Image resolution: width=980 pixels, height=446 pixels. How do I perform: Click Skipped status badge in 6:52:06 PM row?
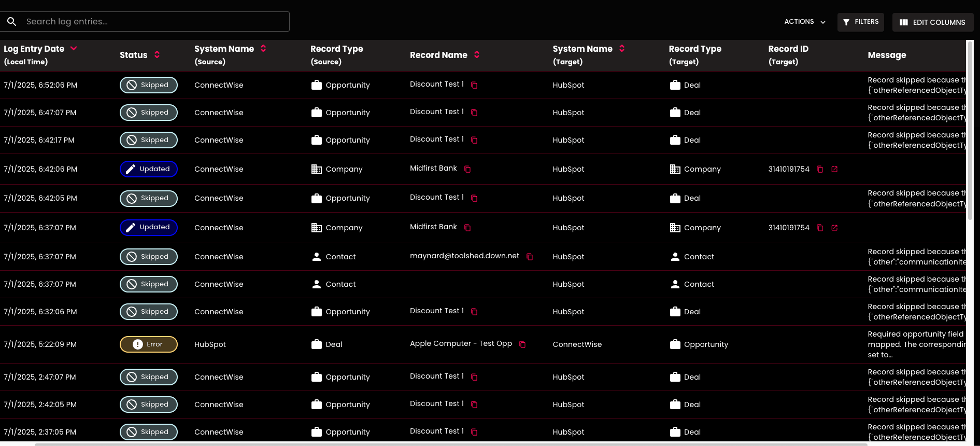(x=149, y=85)
